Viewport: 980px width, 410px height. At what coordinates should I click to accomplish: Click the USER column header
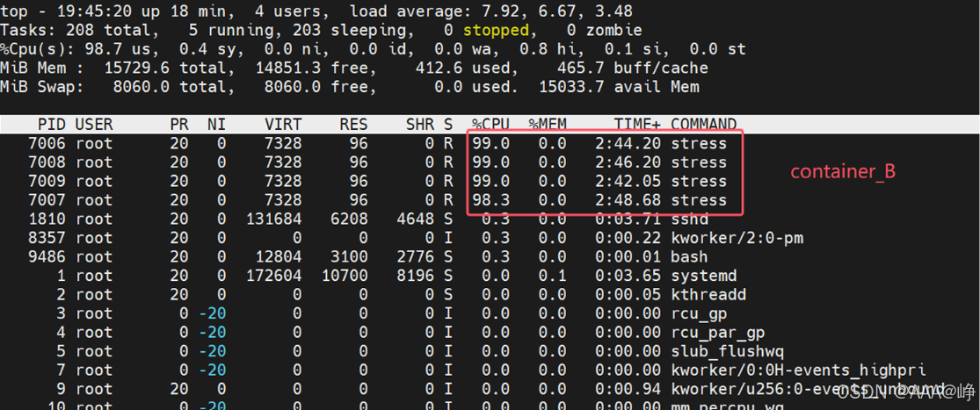point(94,124)
